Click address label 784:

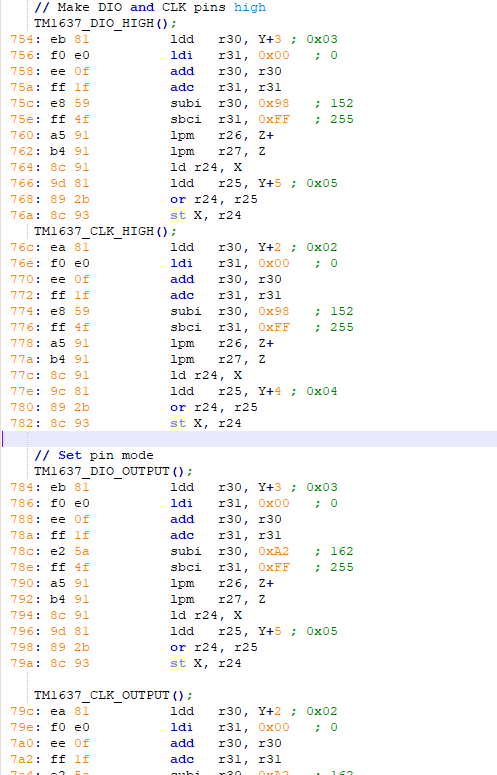[26, 487]
